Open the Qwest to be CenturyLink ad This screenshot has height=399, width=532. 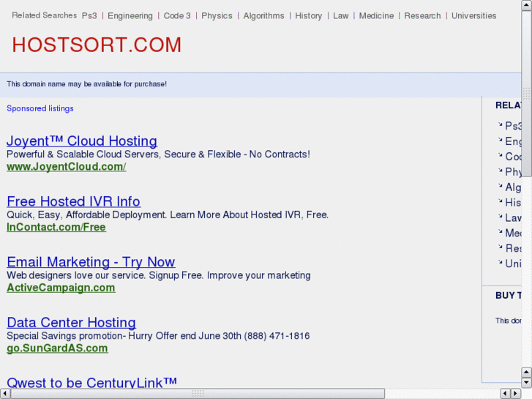91,382
